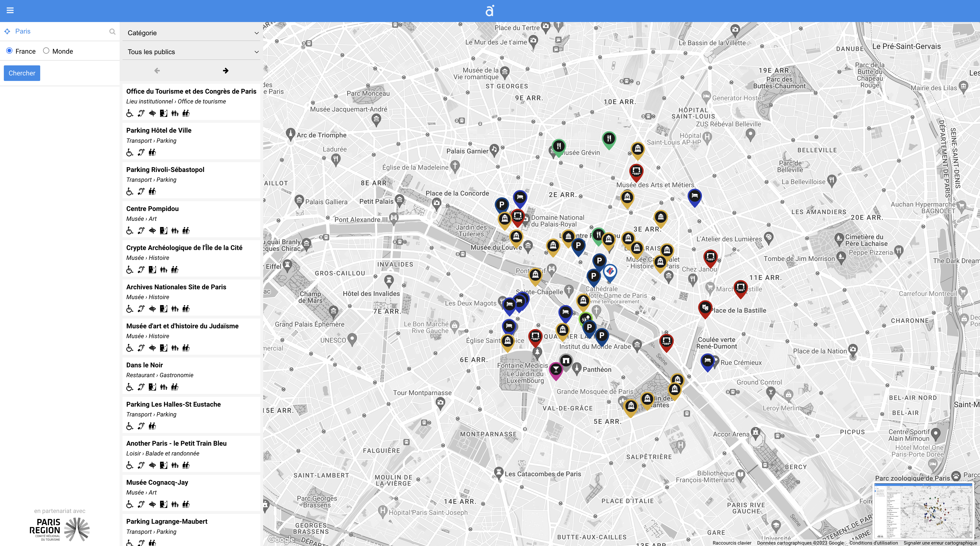Click the map overview thumbnail
The height and width of the screenshot is (546, 980).
tap(923, 511)
